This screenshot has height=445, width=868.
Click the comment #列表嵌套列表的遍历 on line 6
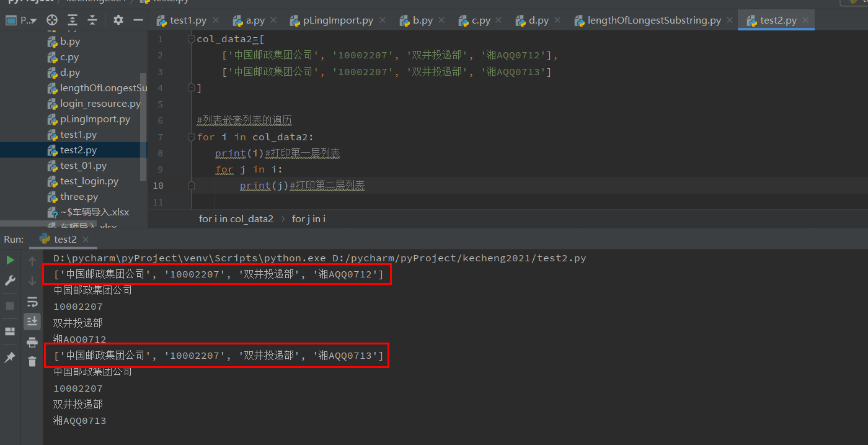pyautogui.click(x=244, y=120)
